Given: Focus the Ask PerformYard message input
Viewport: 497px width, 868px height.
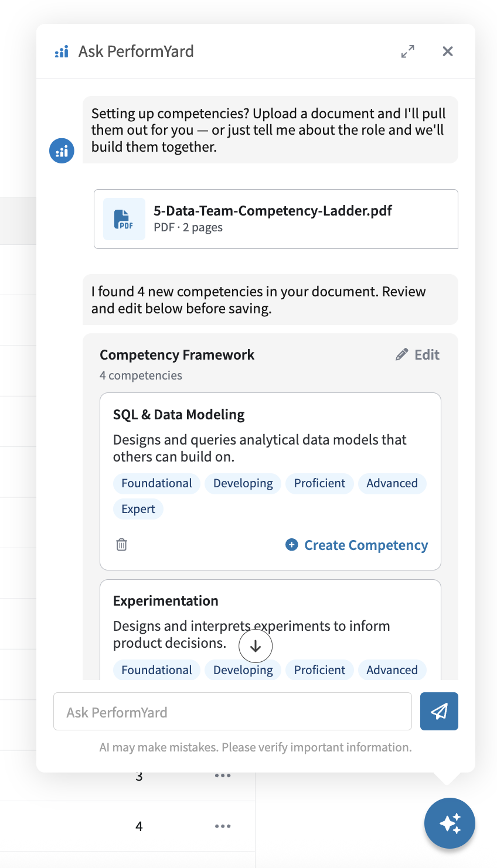Looking at the screenshot, I should pos(233,712).
